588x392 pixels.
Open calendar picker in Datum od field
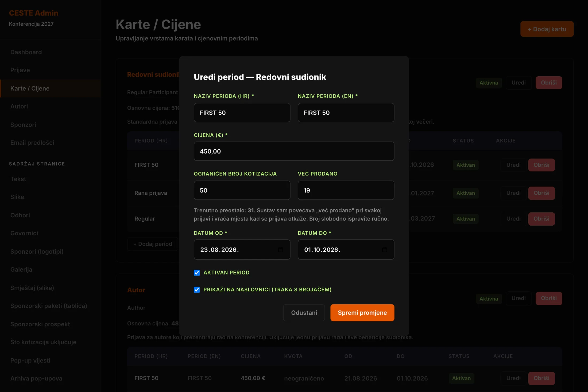(280, 250)
